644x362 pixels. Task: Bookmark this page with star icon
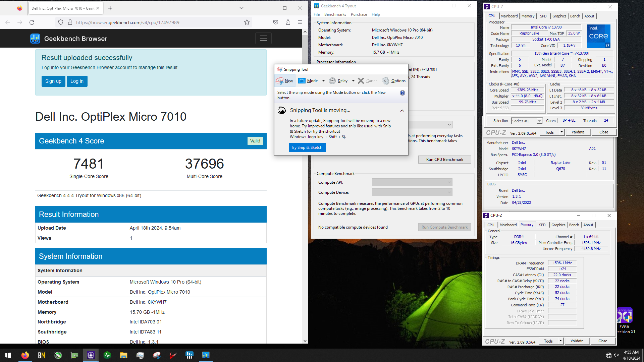click(x=247, y=22)
